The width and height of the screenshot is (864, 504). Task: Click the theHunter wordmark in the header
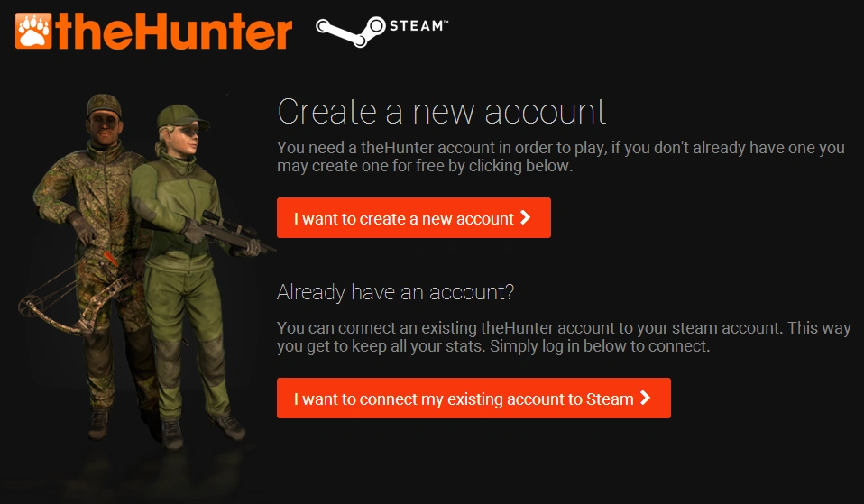coord(173,32)
